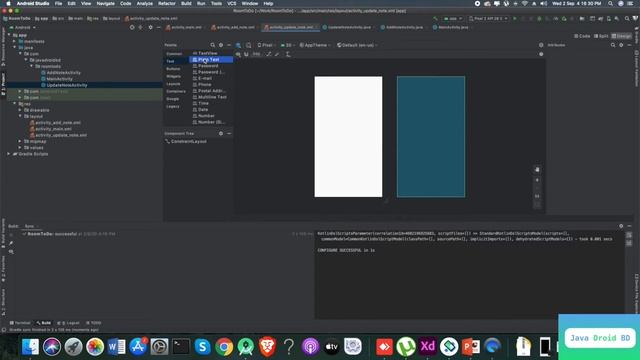The width and height of the screenshot is (640, 360).
Task: Minimize the Palette panel
Action: point(229,45)
